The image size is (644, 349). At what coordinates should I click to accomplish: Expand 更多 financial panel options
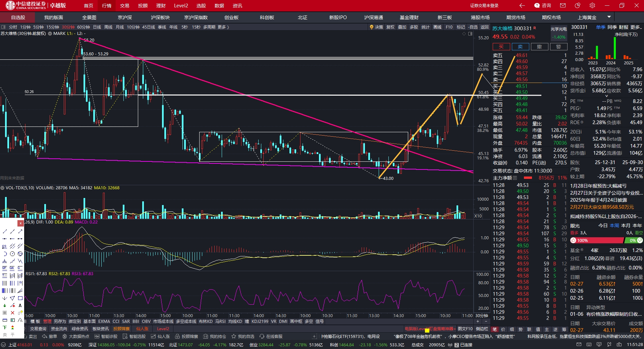(x=636, y=27)
